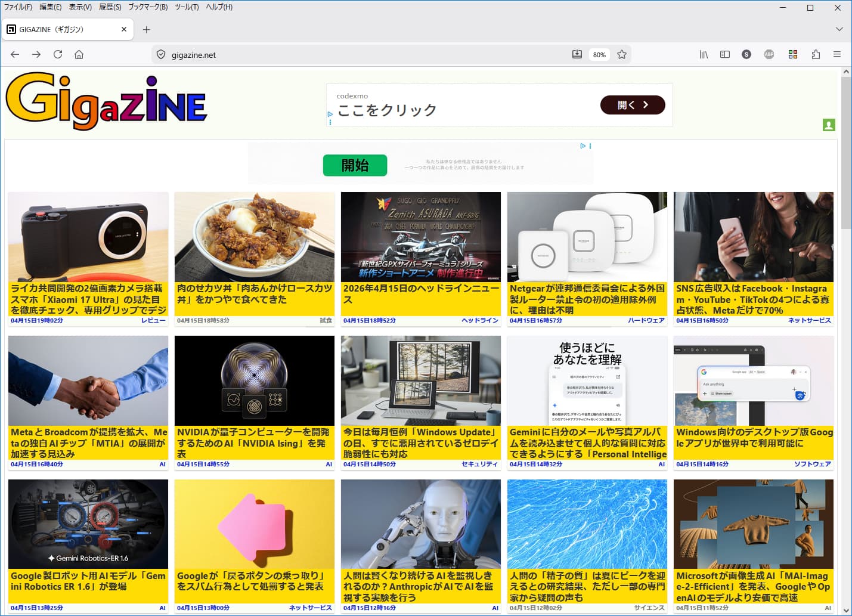
Task: Expand the list all tabs chevron
Action: 839,29
